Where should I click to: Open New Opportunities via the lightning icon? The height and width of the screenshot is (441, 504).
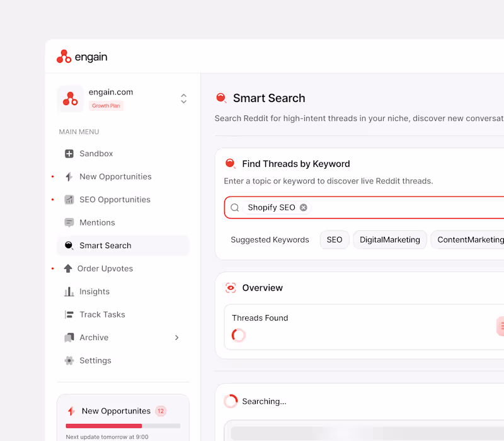tap(68, 176)
